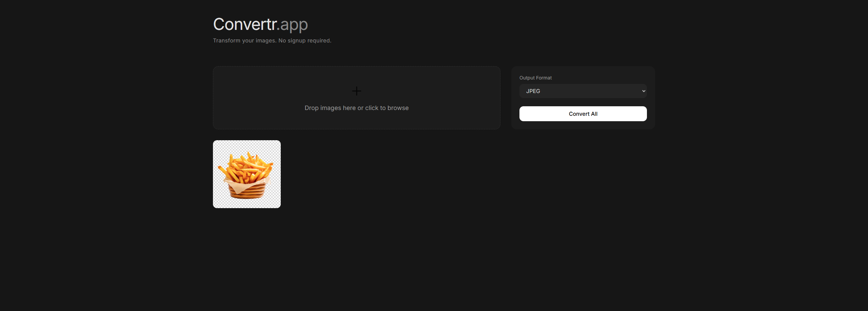Click the word 'browse' in the dropzone text

point(398,108)
